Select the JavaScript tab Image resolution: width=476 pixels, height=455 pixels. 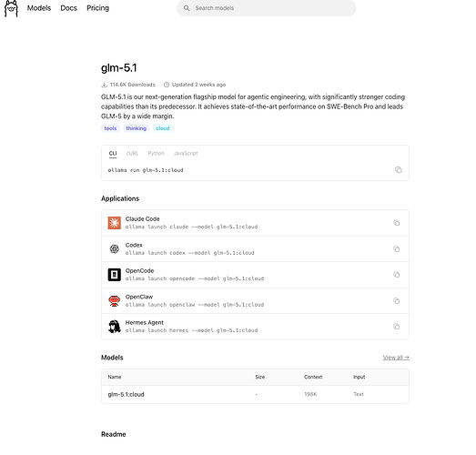(186, 153)
